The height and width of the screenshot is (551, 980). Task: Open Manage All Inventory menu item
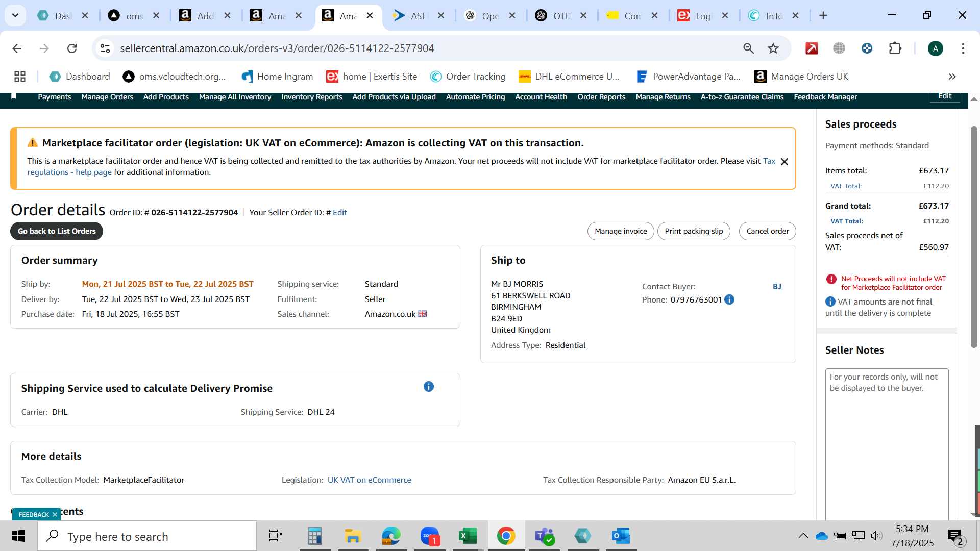235,97
